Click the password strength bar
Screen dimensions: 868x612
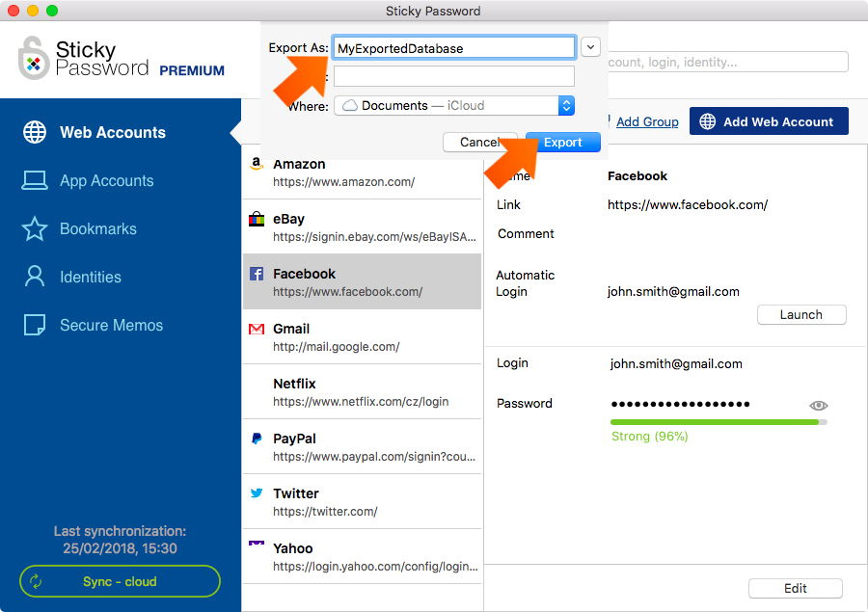719,422
